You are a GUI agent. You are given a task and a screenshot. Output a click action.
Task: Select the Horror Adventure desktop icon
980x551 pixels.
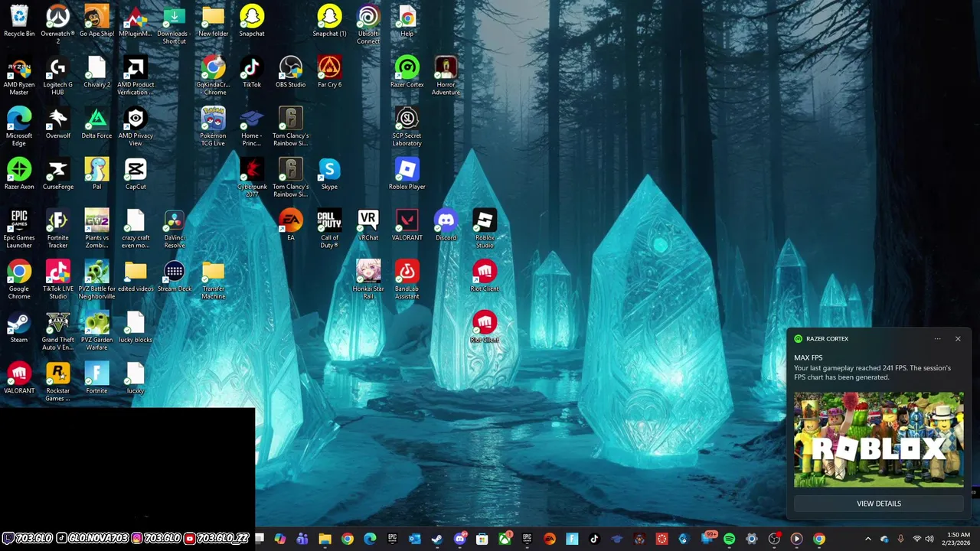(446, 76)
